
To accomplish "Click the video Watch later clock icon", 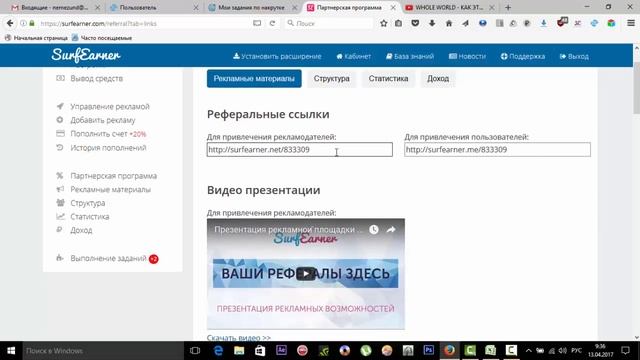I will pyautogui.click(x=374, y=229).
